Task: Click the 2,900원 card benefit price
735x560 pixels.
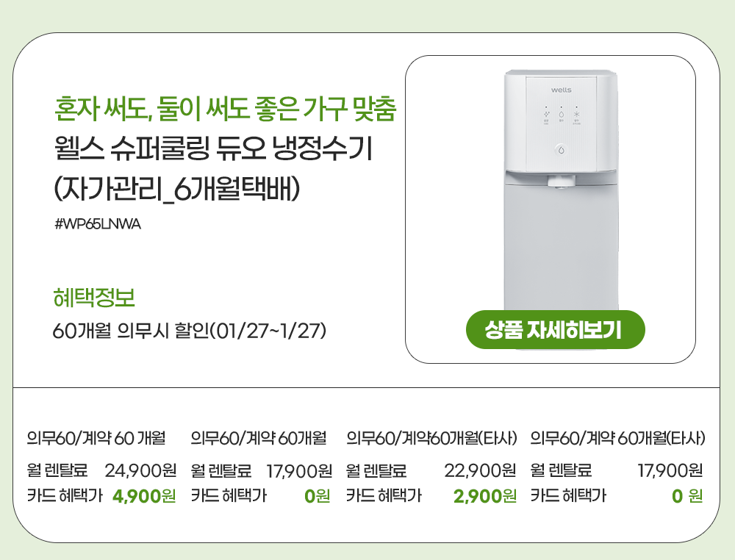Action: 485,497
